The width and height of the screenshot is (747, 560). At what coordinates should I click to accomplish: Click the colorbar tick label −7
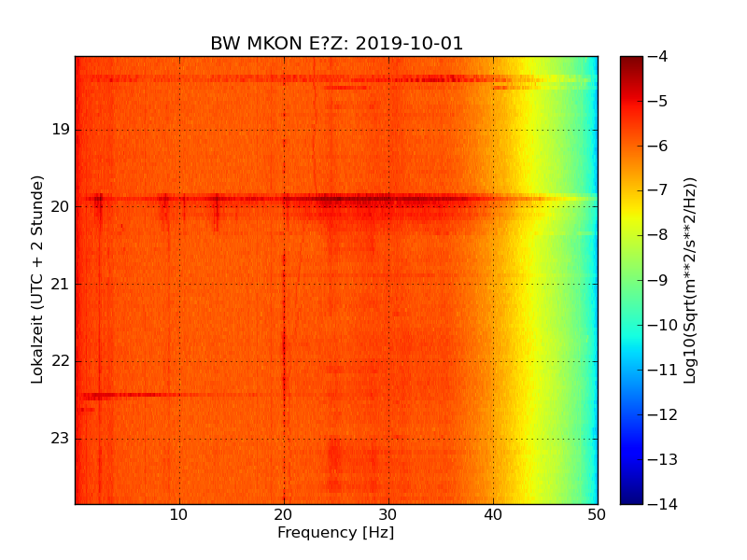pos(658,190)
